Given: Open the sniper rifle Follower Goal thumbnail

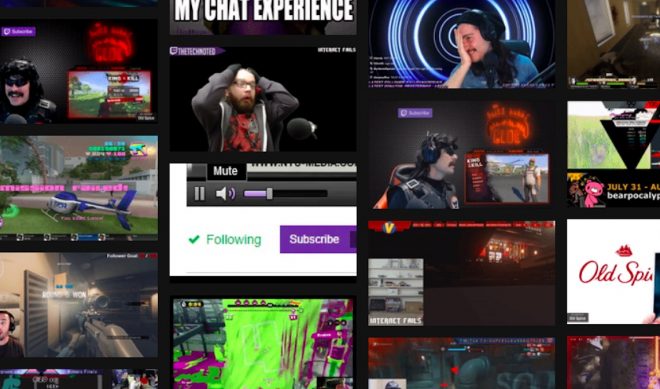Looking at the screenshot, I should [79, 305].
